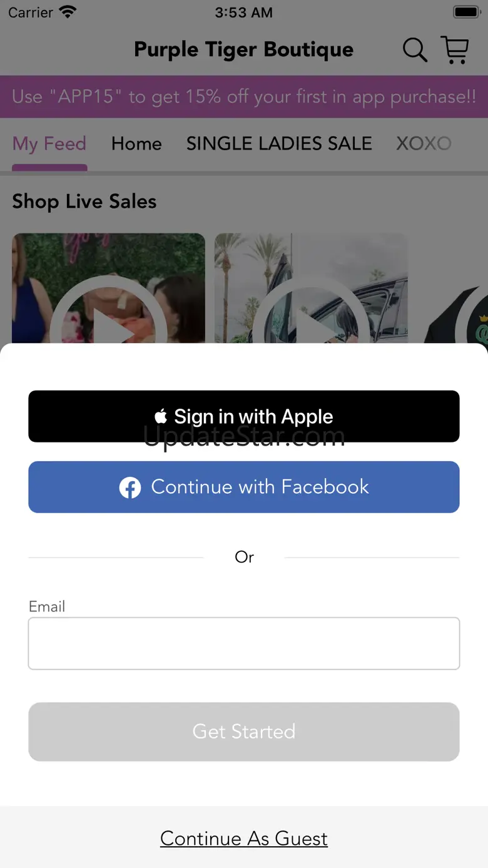The width and height of the screenshot is (488, 868).
Task: Switch to the Home tab
Action: [136, 144]
